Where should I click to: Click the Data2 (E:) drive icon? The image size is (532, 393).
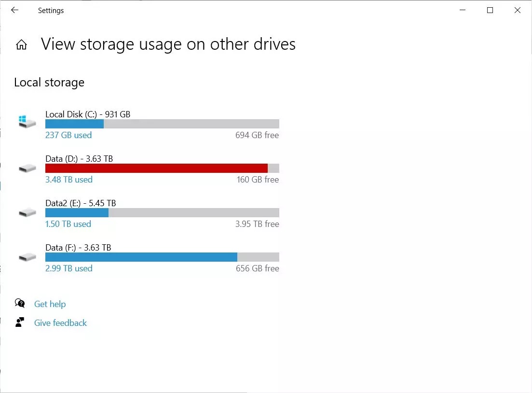27,212
